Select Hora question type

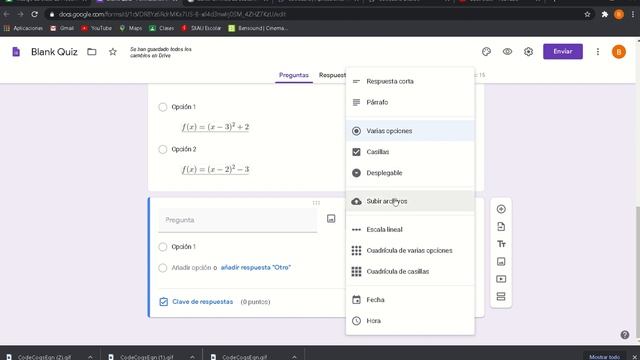410,321
